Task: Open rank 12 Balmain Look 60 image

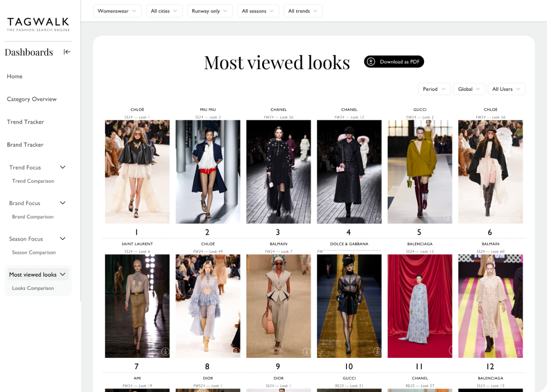Action: point(490,306)
